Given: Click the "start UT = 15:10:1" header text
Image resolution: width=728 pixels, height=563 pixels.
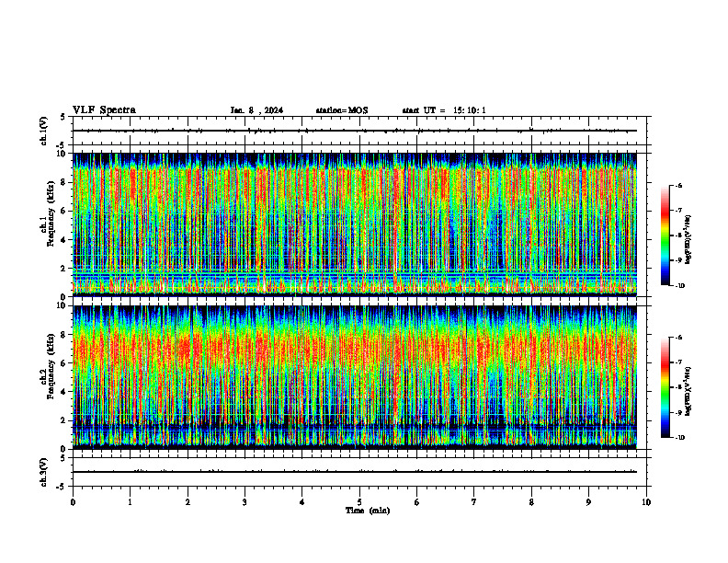Looking at the screenshot, I should [x=444, y=110].
